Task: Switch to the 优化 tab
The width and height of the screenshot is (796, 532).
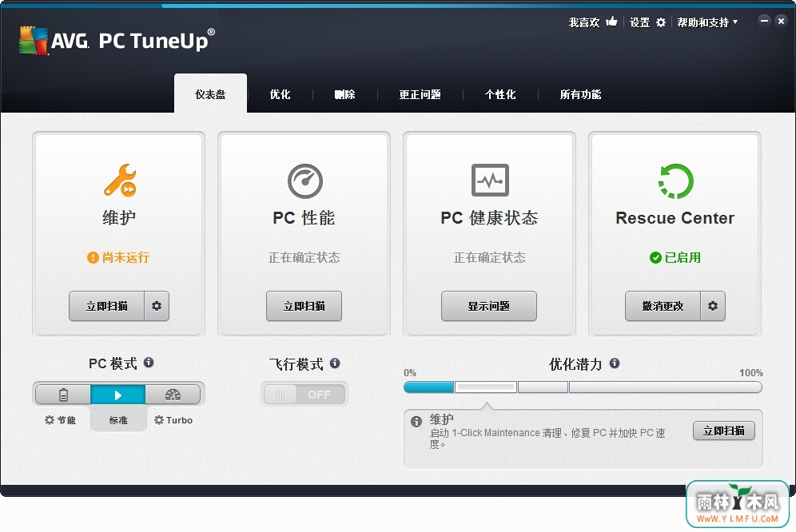Action: click(x=280, y=94)
